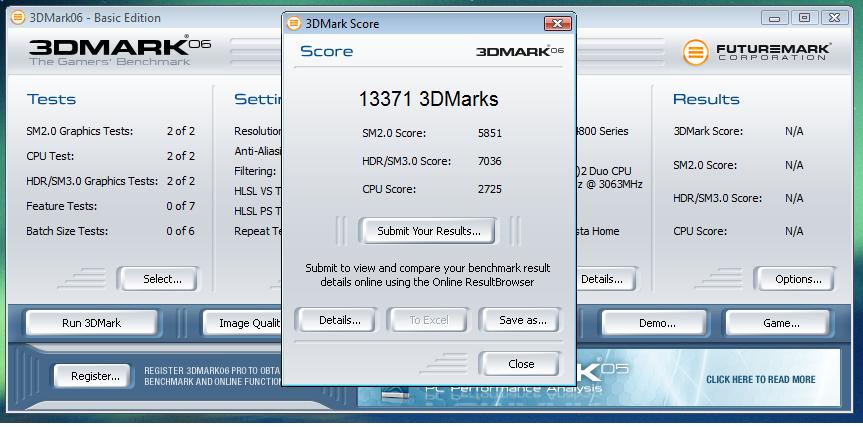Click the Results panel CPU Score label
Viewport: 863px width, 427px height.
[700, 231]
